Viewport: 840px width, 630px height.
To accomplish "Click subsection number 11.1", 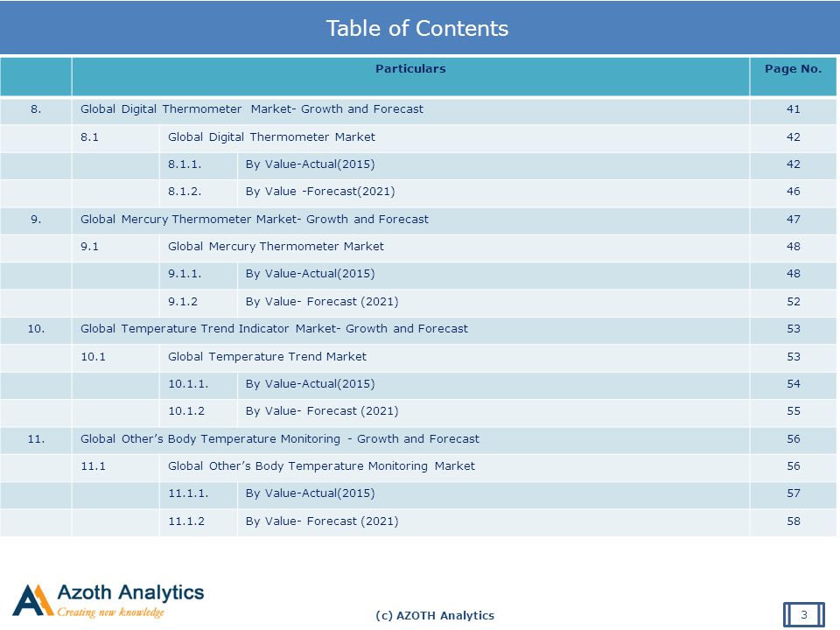I will click(94, 466).
